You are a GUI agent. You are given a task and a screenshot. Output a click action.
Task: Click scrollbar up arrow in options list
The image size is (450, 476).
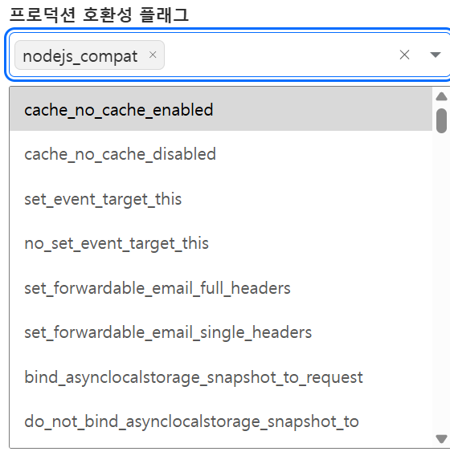[441, 96]
